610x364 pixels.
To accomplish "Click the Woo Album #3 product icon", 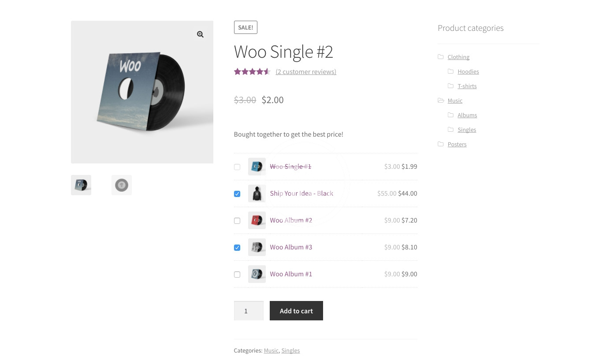I will click(x=257, y=247).
